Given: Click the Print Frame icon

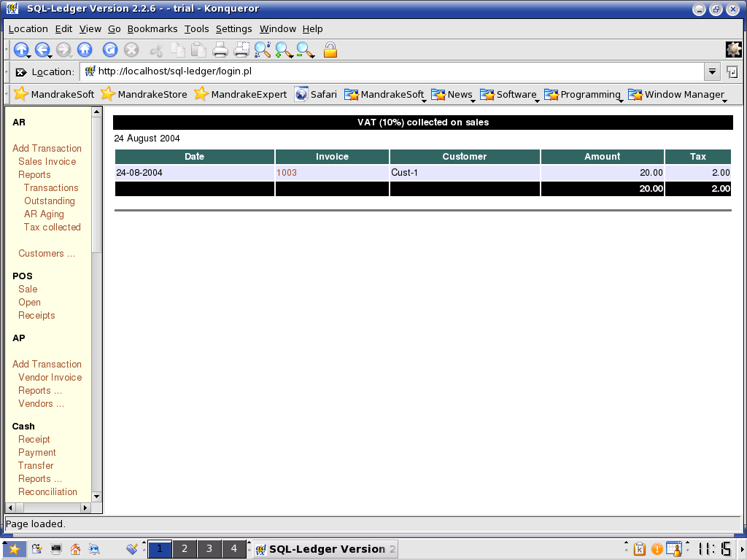Looking at the screenshot, I should [x=241, y=50].
